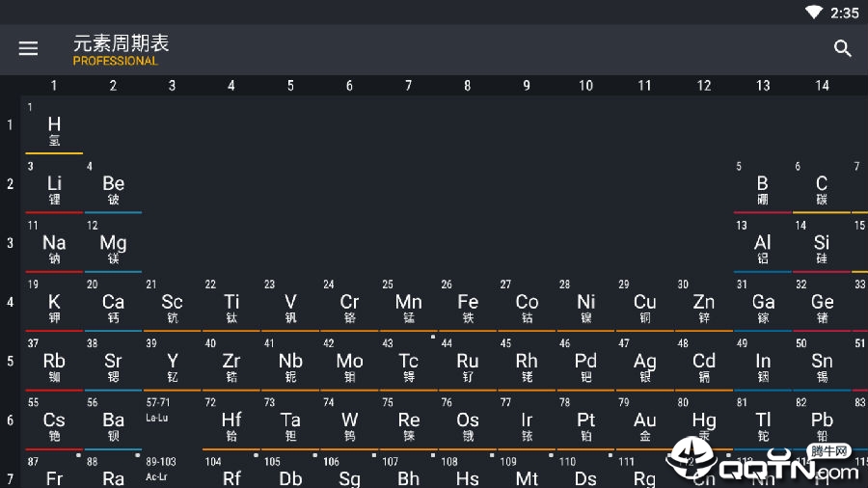The width and height of the screenshot is (868, 488).
Task: Tap the search magnifier icon
Action: click(843, 48)
